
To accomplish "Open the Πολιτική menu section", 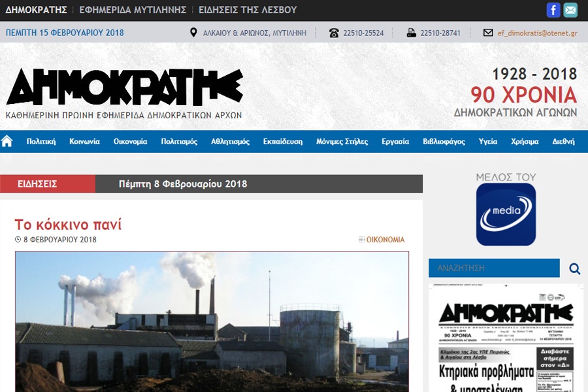I will [41, 142].
